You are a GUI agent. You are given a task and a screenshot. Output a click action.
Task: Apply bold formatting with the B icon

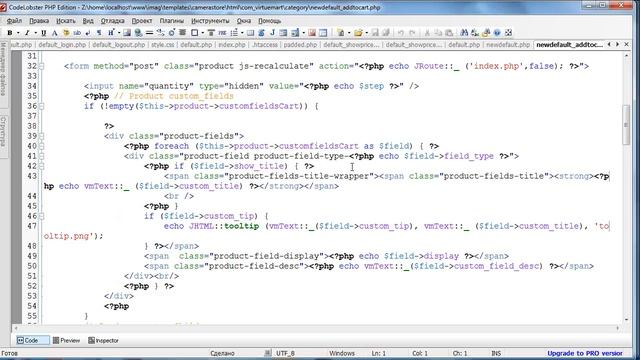pos(10,33)
